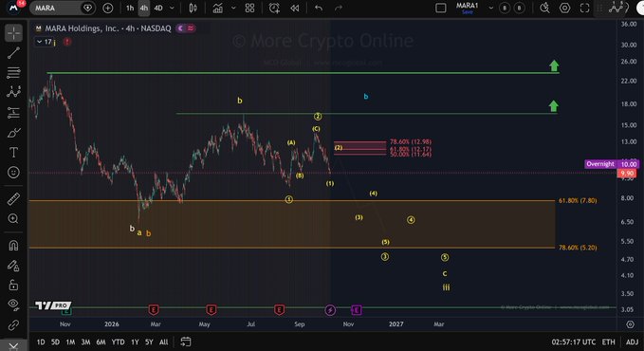Screen dimensions: 644x351
Task: Select the 6M date range
Action: (x=101, y=342)
